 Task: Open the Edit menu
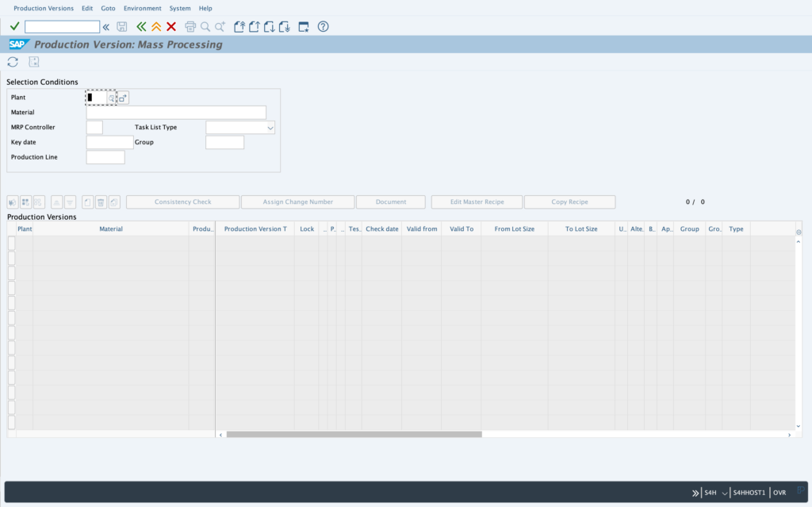[x=87, y=8]
